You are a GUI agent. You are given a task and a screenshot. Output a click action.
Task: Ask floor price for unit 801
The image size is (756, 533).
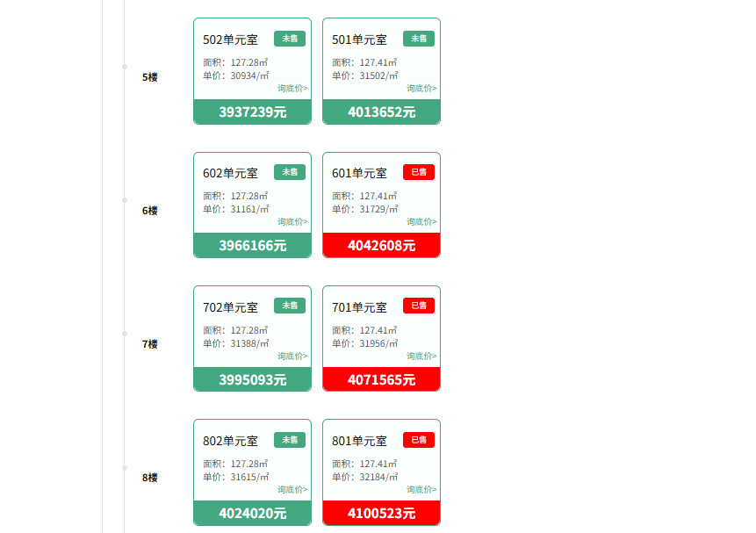(421, 489)
